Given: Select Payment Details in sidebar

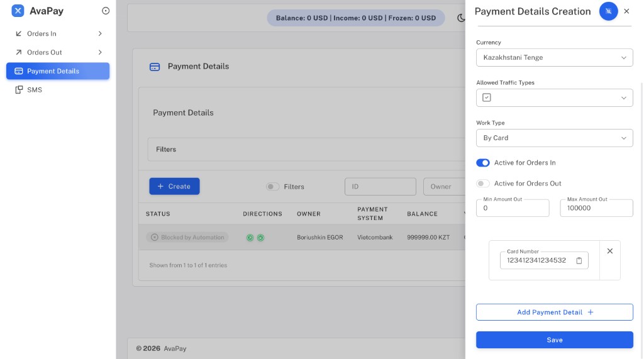Looking at the screenshot, I should (58, 71).
